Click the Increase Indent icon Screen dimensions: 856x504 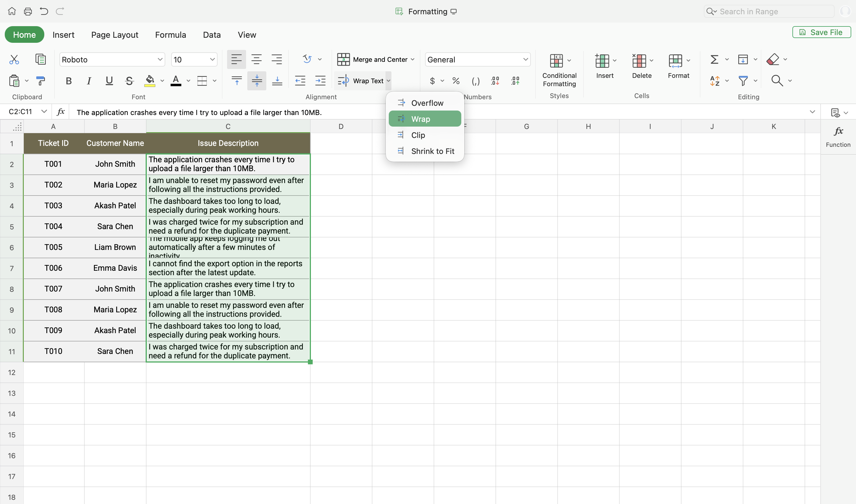coord(320,81)
